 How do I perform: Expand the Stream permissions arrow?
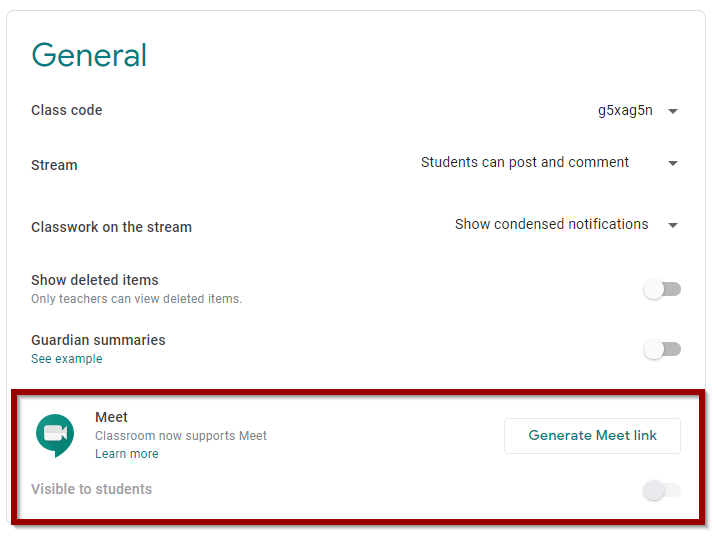pyautogui.click(x=673, y=163)
